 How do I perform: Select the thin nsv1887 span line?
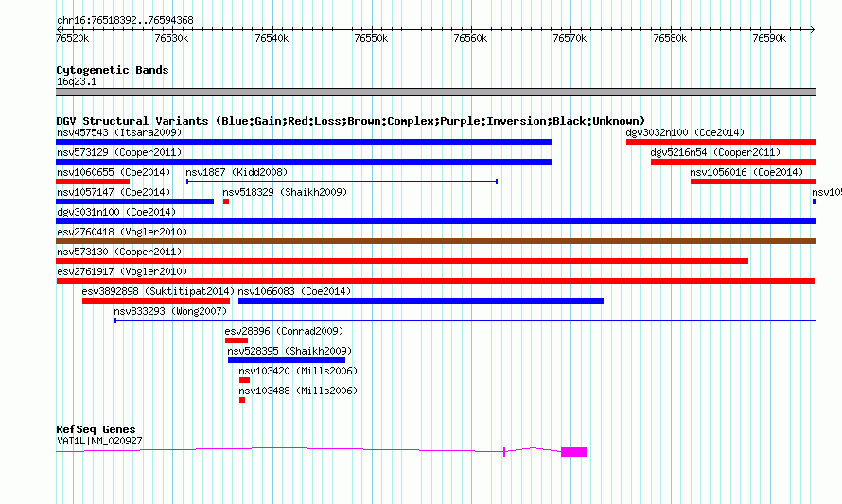coord(342,182)
